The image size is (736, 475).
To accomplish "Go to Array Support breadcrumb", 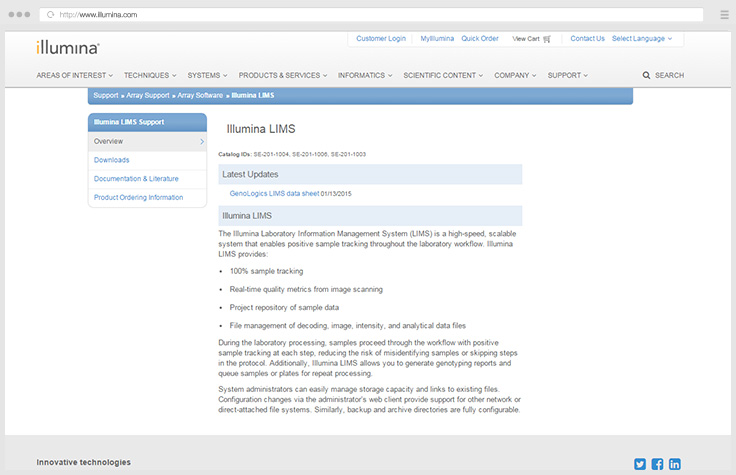I will click(x=146, y=95).
